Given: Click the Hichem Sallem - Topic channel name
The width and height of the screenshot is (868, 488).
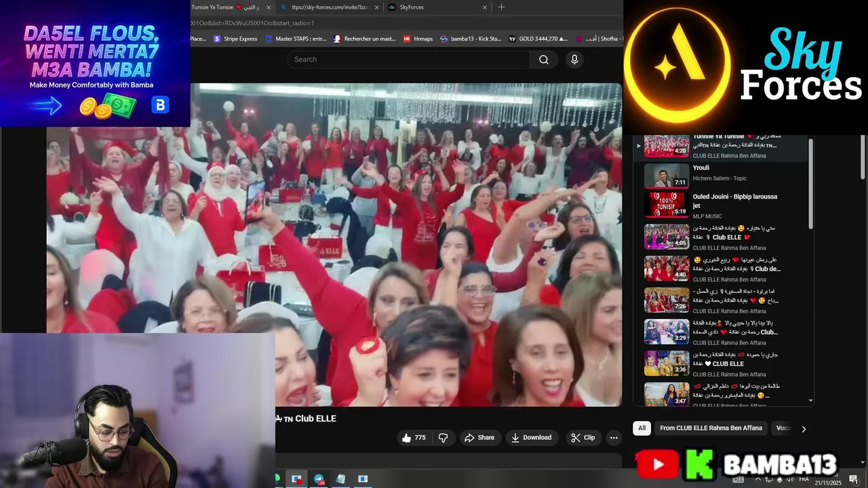Looking at the screenshot, I should pyautogui.click(x=719, y=178).
